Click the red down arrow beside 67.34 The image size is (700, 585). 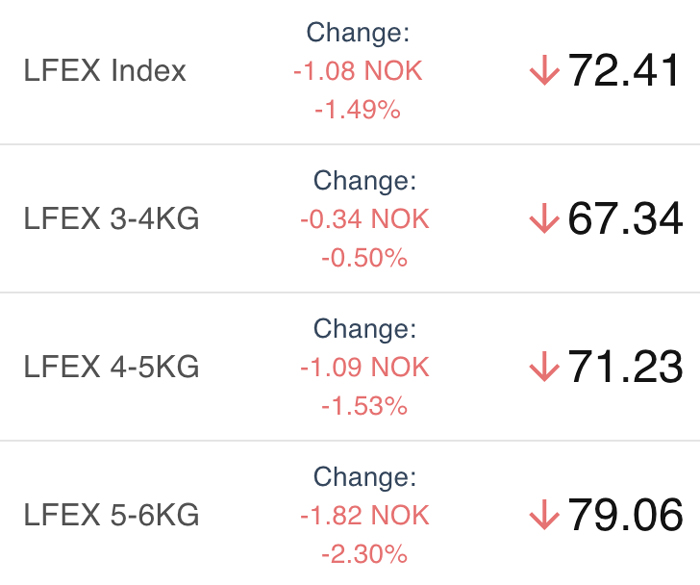pyautogui.click(x=544, y=218)
